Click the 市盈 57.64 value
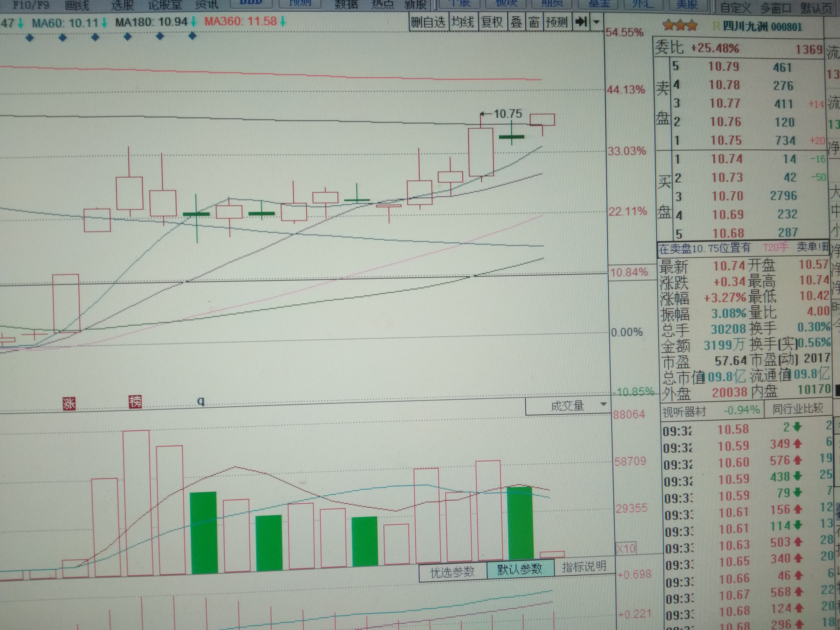The image size is (840, 630). point(731,360)
